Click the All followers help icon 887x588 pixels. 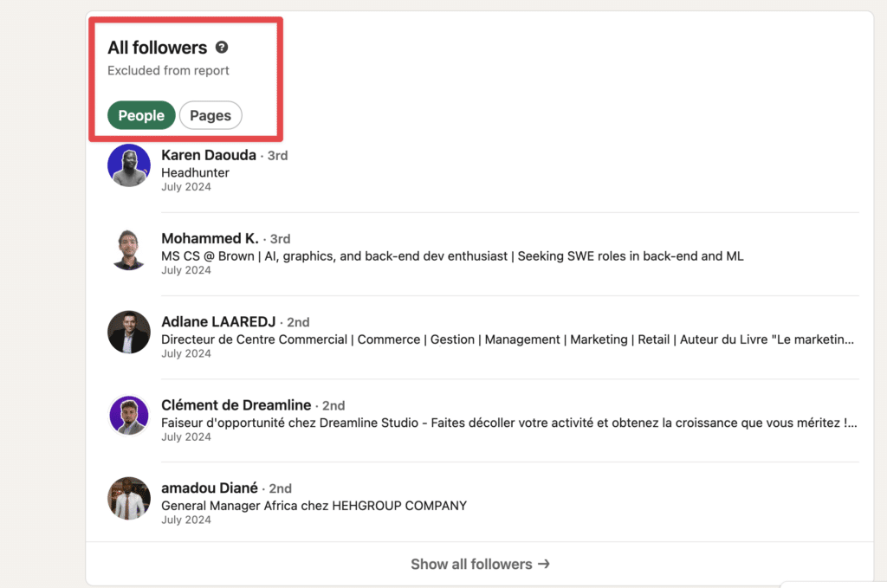pos(222,48)
